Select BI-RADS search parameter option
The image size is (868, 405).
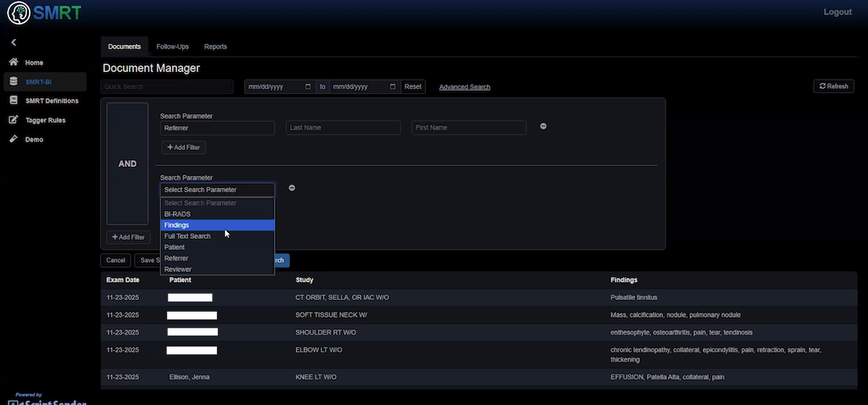point(217,214)
